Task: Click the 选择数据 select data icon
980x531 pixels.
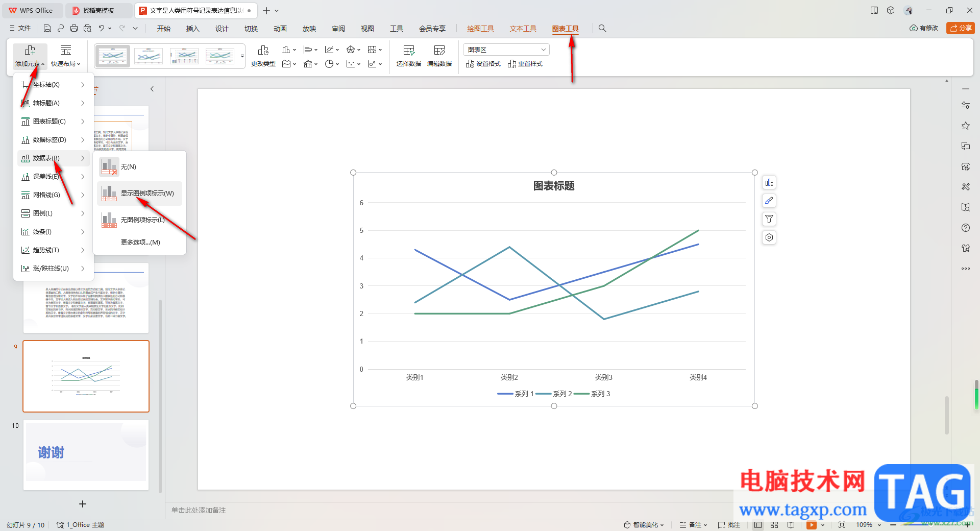Action: 409,56
